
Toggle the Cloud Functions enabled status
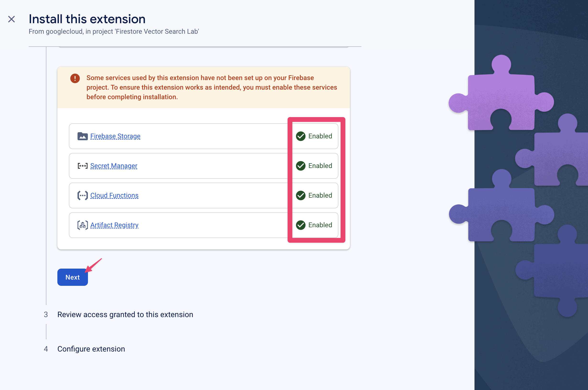(x=314, y=195)
